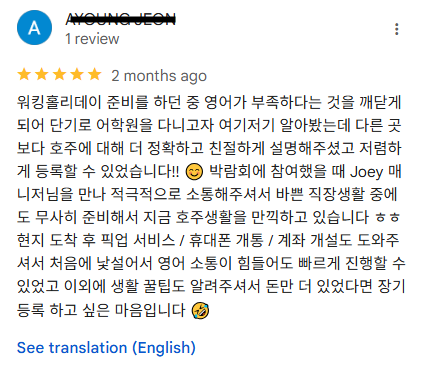
Task: Click review line starting with 워킹홀리데이
Action: [x=209, y=102]
